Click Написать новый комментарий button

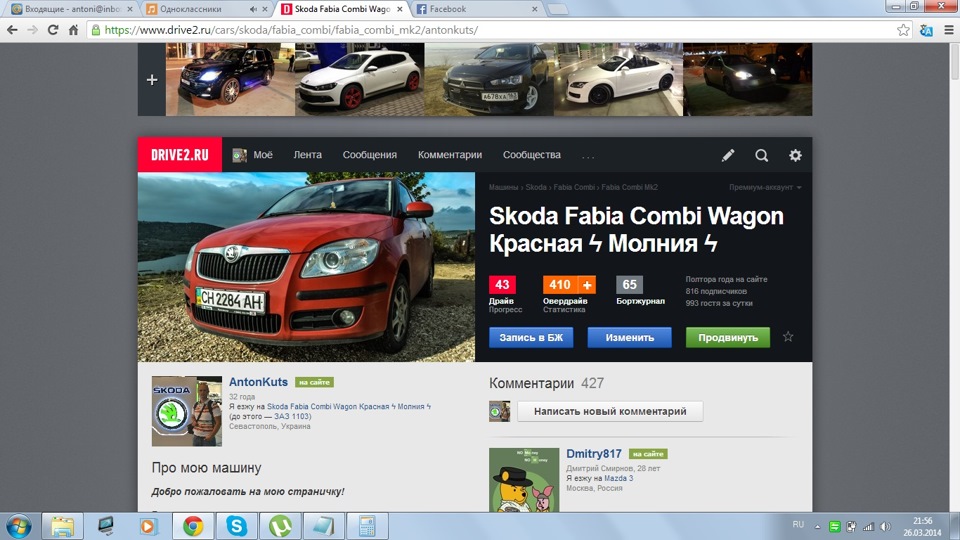click(610, 411)
